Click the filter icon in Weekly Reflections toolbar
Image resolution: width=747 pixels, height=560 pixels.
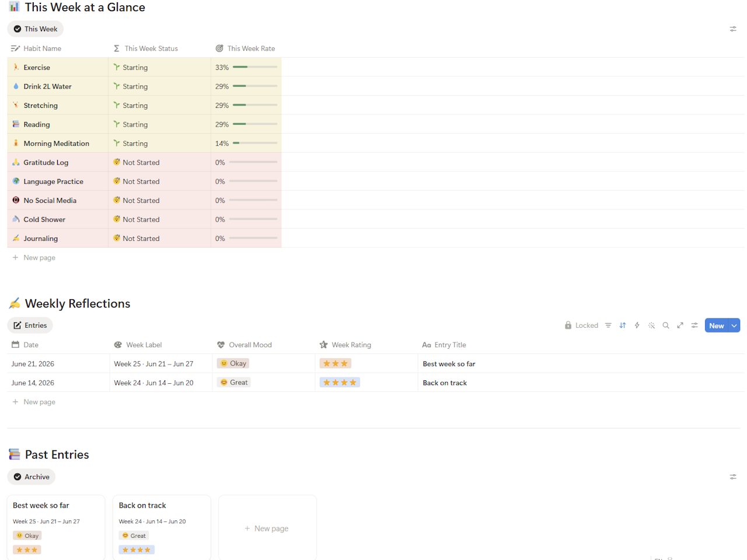pos(608,325)
